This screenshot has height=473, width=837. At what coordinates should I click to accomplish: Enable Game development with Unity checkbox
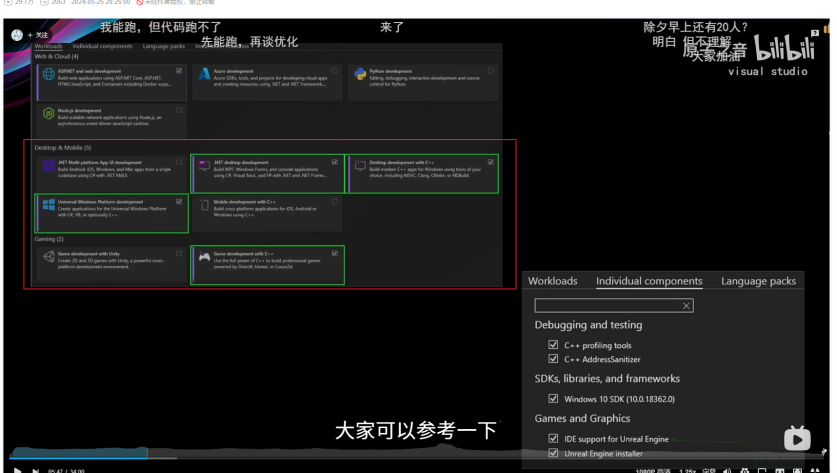179,253
